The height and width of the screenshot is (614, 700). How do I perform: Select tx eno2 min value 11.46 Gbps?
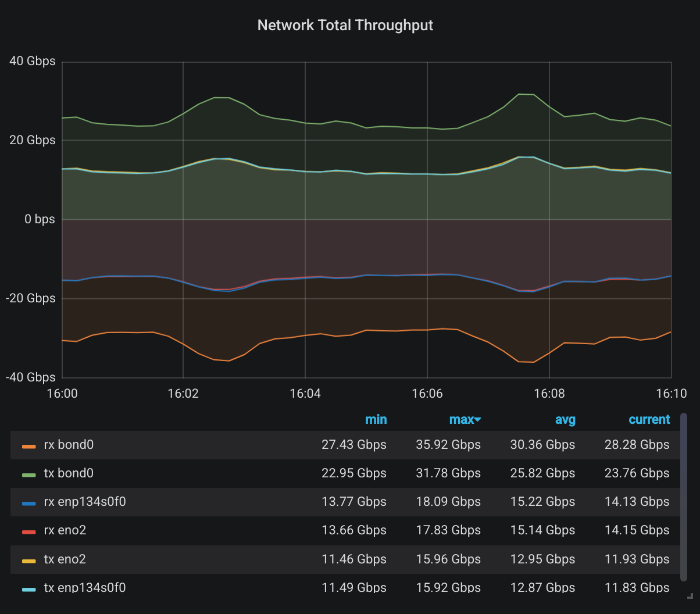tap(354, 559)
